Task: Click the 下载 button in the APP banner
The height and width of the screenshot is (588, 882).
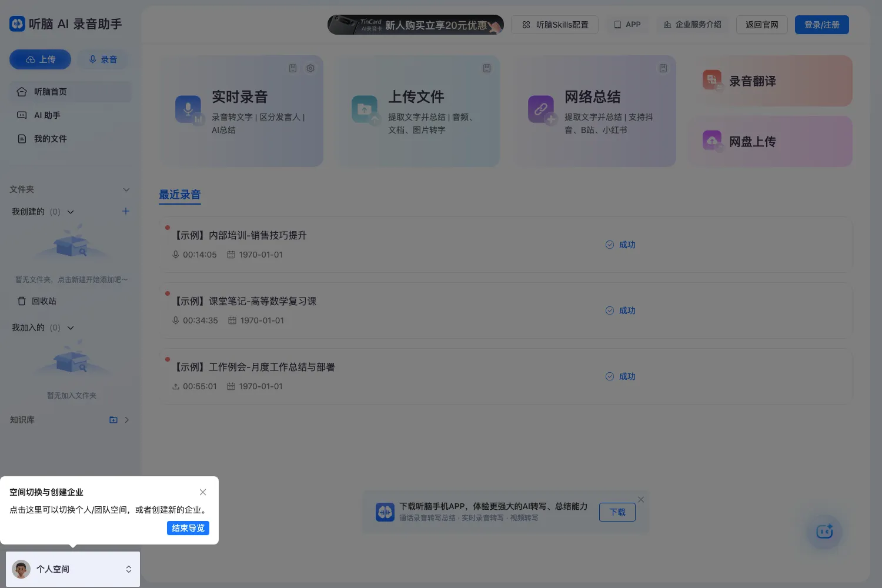Action: click(x=617, y=512)
